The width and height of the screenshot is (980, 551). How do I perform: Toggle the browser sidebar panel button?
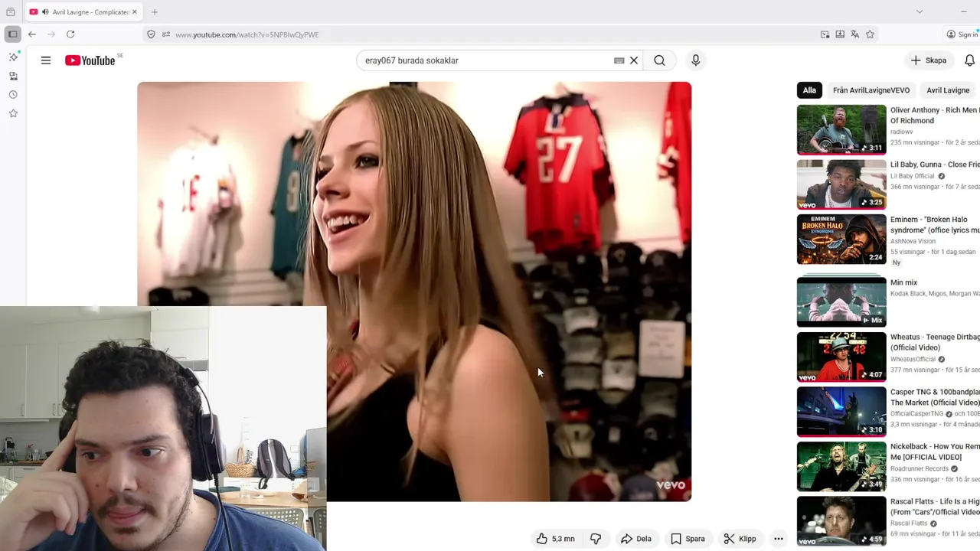[x=12, y=34]
